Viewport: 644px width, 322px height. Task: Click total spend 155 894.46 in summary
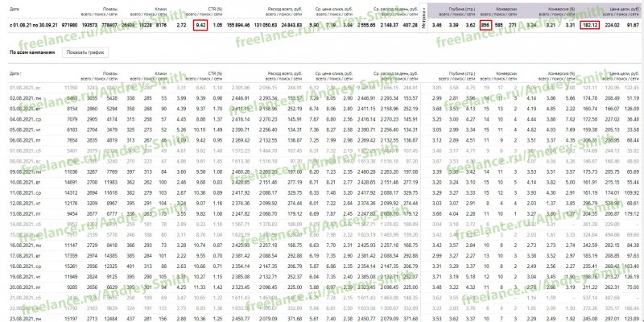[238, 25]
